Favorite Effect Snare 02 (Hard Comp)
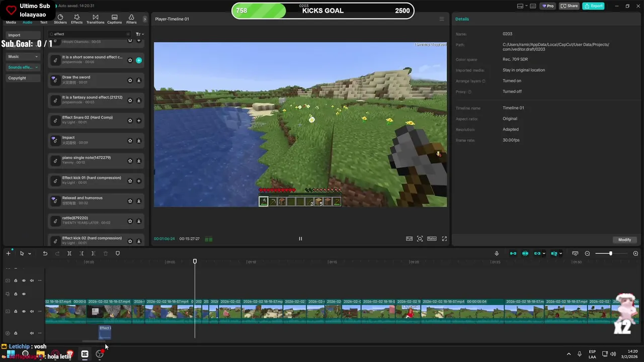644x362 pixels. click(130, 121)
